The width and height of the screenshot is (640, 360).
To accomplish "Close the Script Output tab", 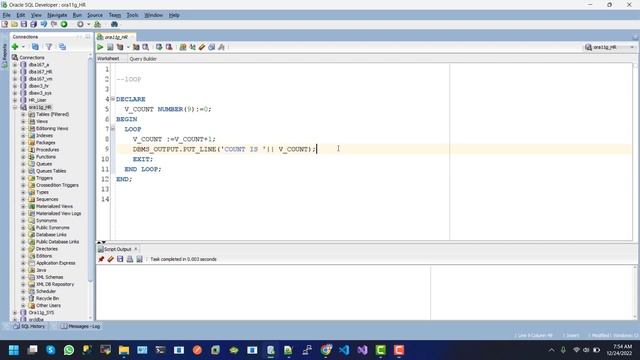I will 136,249.
